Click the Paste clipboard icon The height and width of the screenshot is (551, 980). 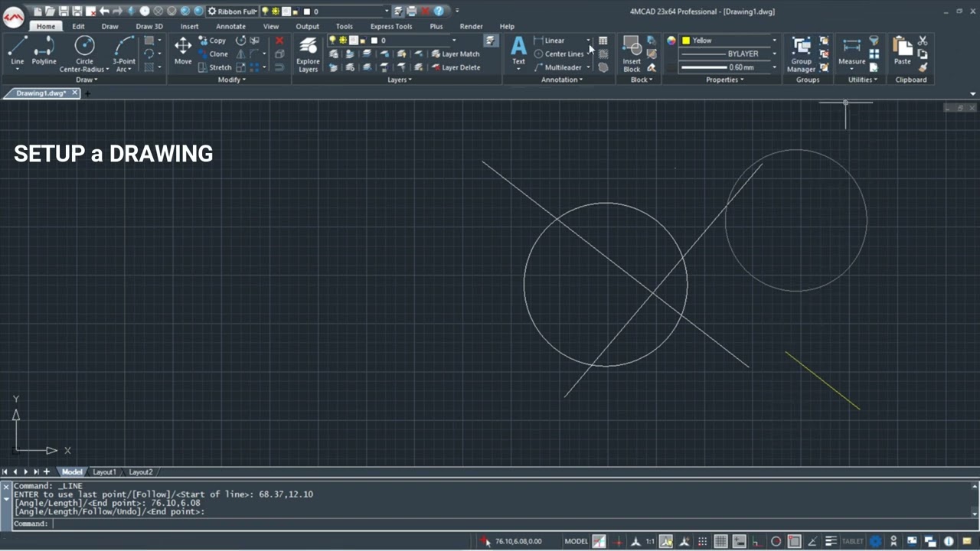(903, 51)
